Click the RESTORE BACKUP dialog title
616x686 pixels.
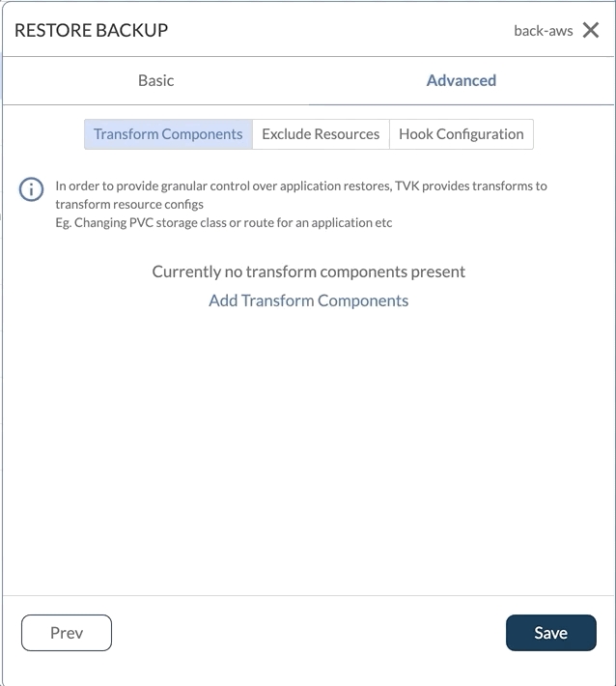[x=91, y=30]
